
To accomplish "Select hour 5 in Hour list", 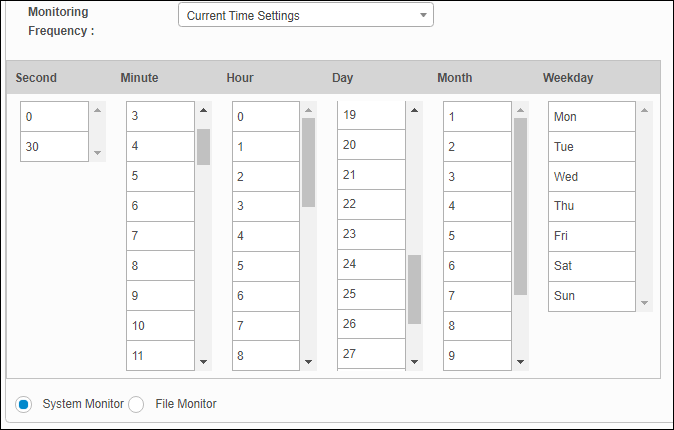I will click(265, 266).
